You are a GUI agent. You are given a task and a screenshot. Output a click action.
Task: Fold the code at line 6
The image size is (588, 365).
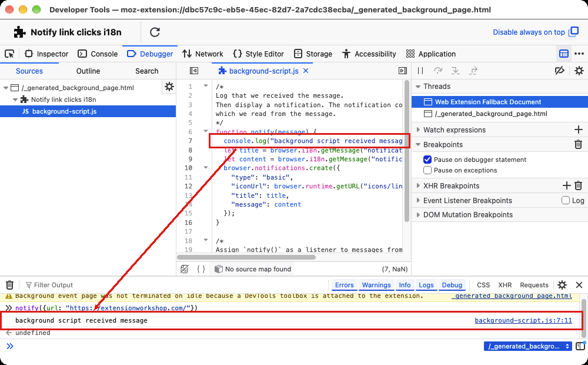coord(205,131)
